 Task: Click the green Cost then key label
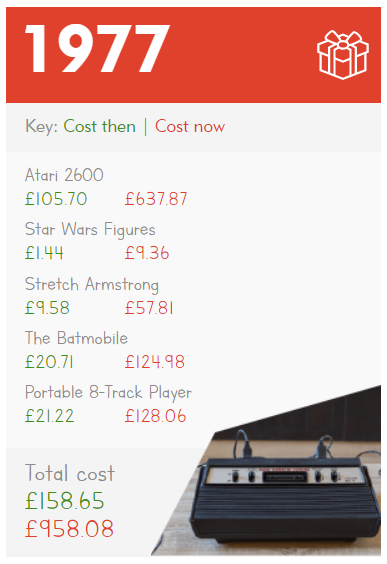100,127
